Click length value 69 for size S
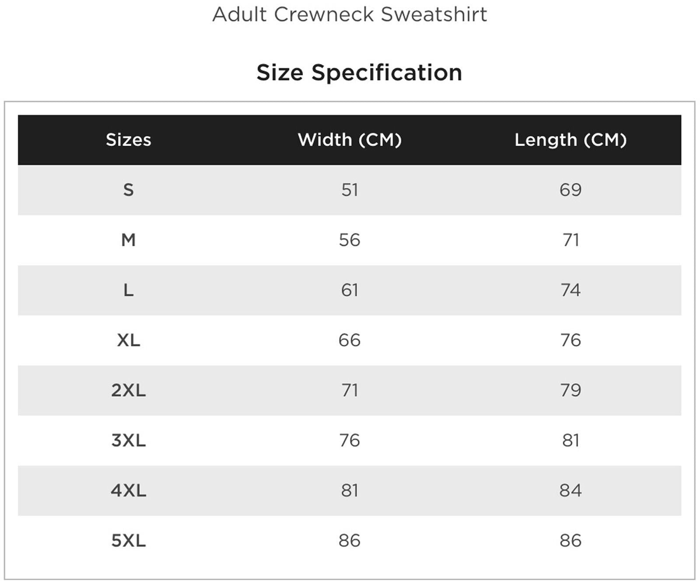700x588 pixels. coord(570,190)
